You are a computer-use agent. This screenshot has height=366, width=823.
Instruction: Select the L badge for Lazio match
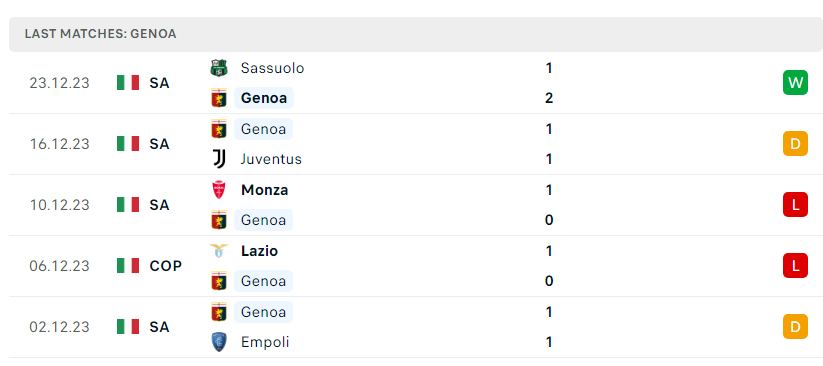pos(795,266)
